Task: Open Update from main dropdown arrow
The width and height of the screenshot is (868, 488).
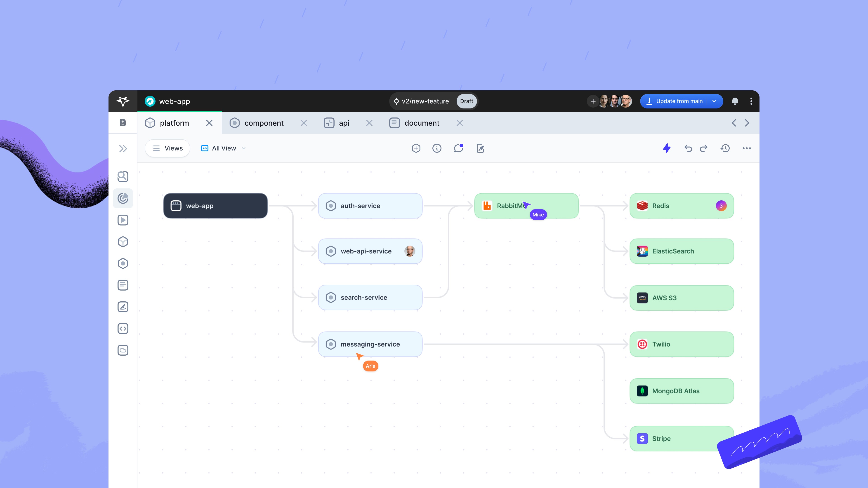Action: (714, 101)
